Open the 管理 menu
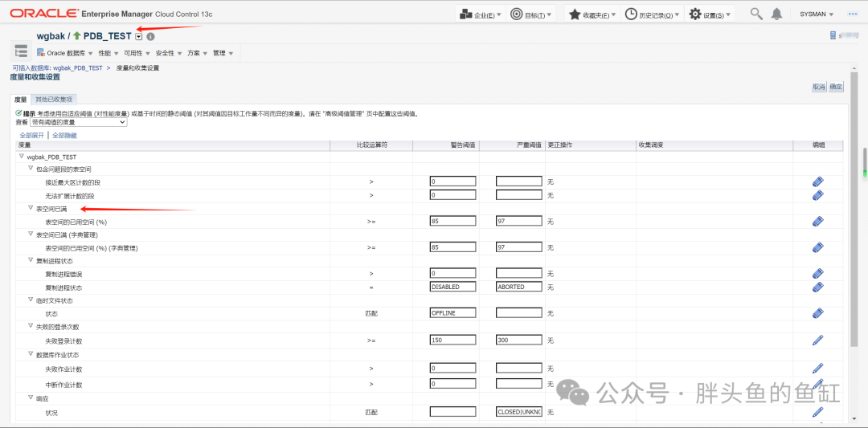The width and height of the screenshot is (868, 428). tap(223, 53)
